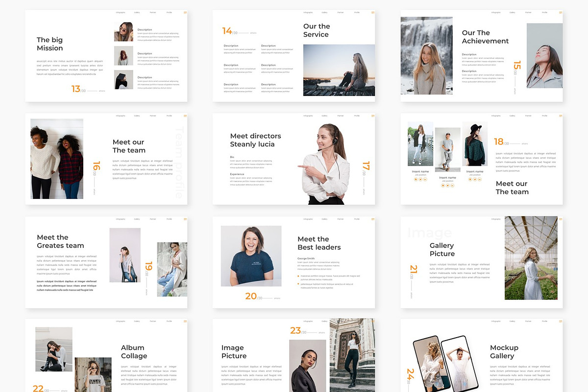This screenshot has width=588, height=392.
Task: Click the orange slide number 13
Action: pos(75,89)
